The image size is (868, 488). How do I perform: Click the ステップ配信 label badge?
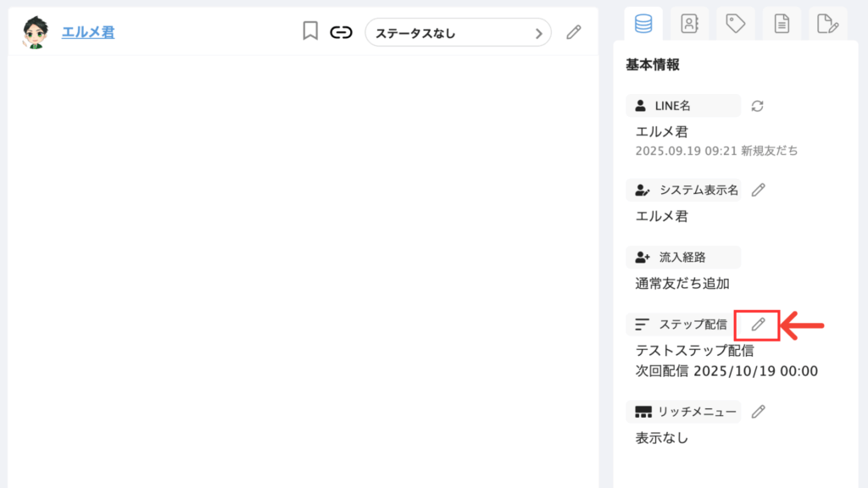pos(682,324)
